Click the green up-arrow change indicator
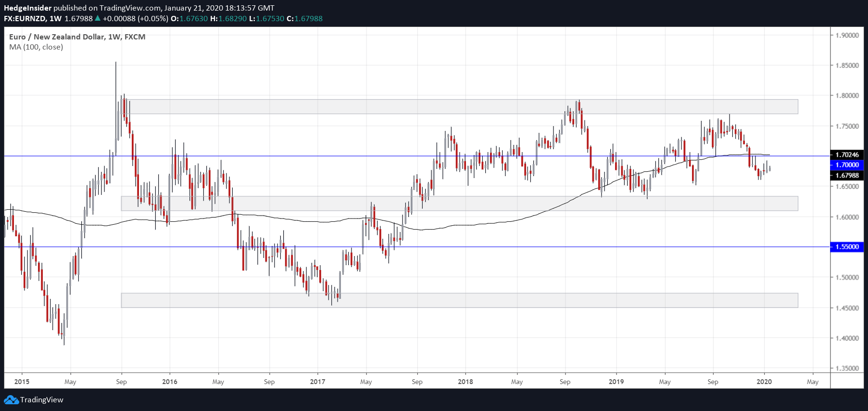 [x=98, y=18]
